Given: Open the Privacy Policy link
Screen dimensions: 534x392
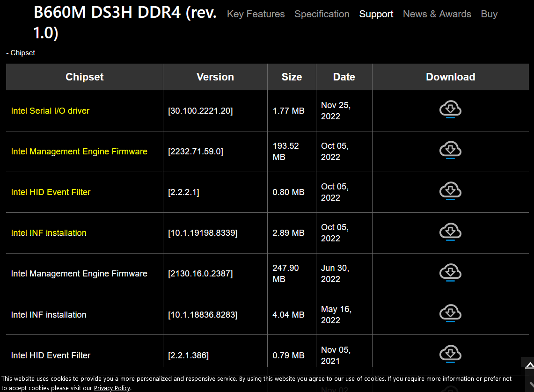Looking at the screenshot, I should point(112,388).
